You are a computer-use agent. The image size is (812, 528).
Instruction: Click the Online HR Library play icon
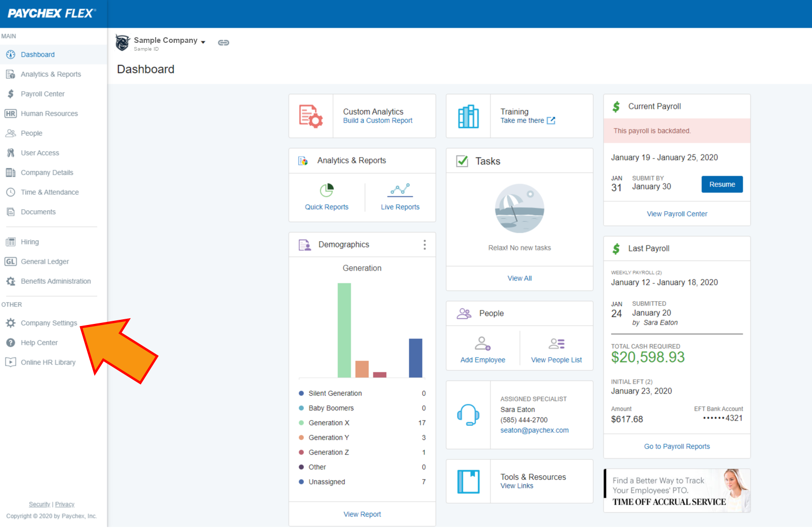point(10,362)
